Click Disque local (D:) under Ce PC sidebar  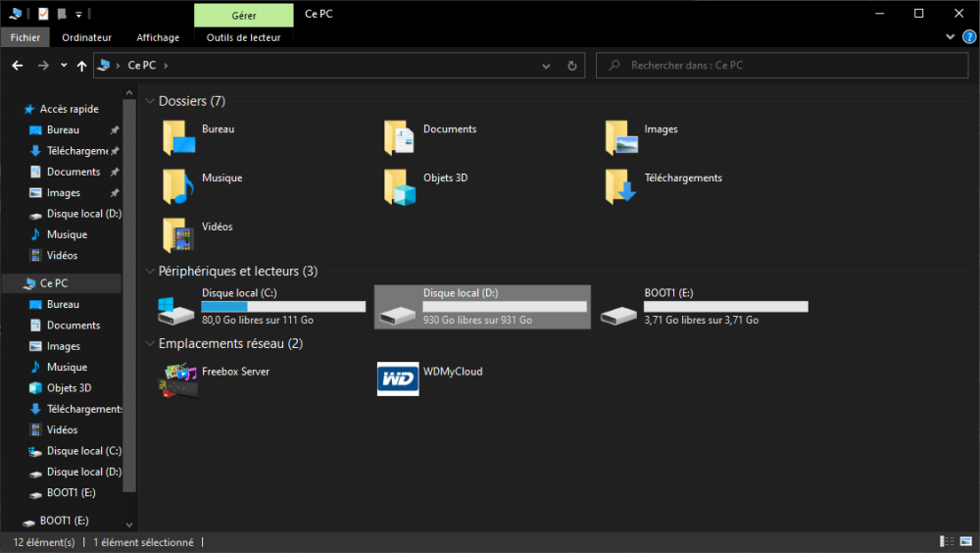click(83, 472)
